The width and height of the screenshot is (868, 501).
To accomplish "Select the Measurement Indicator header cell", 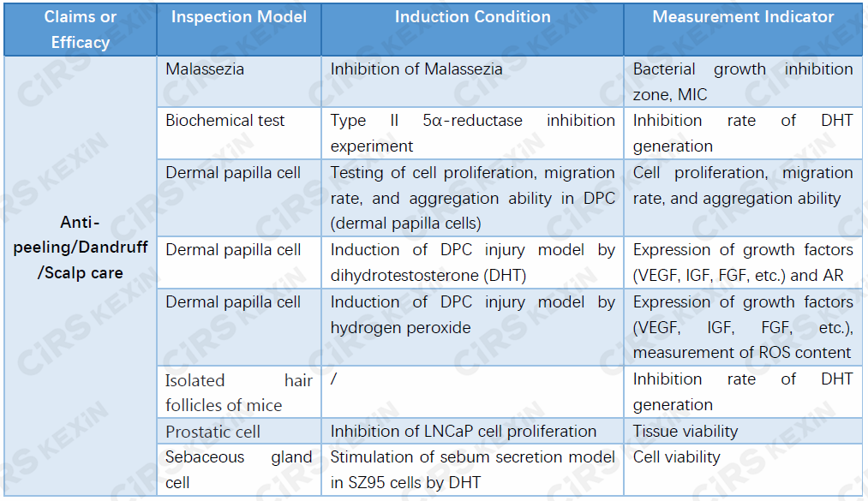I will click(x=743, y=29).
